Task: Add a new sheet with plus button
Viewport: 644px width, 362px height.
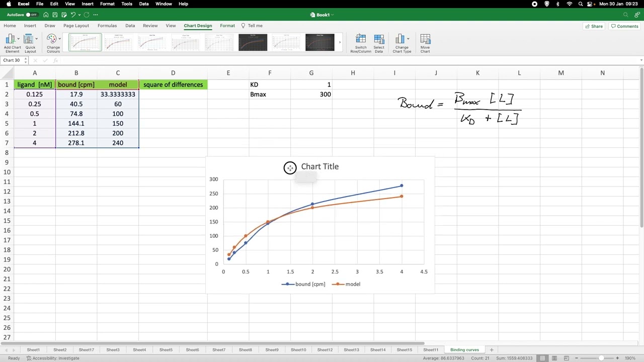Action: tap(492, 350)
